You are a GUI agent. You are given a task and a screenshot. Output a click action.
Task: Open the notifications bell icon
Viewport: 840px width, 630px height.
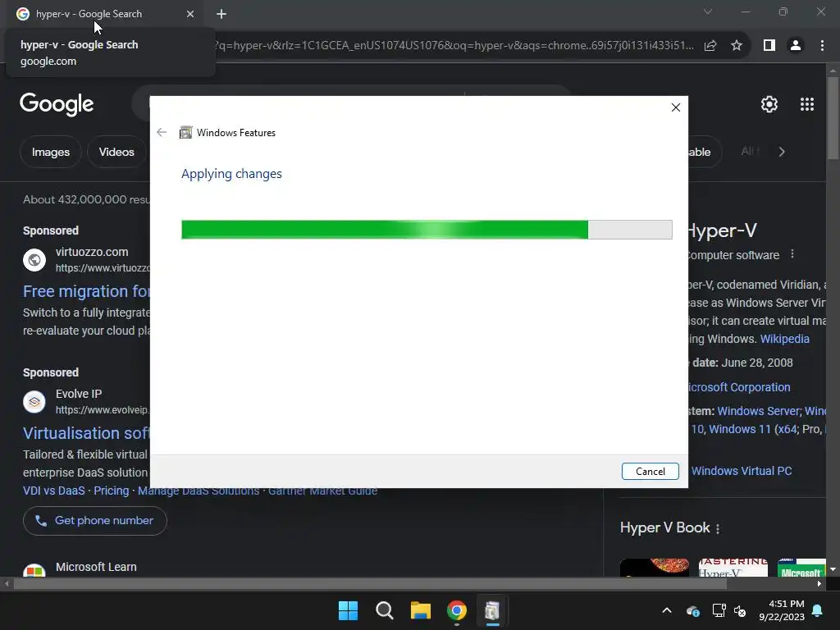[818, 610]
